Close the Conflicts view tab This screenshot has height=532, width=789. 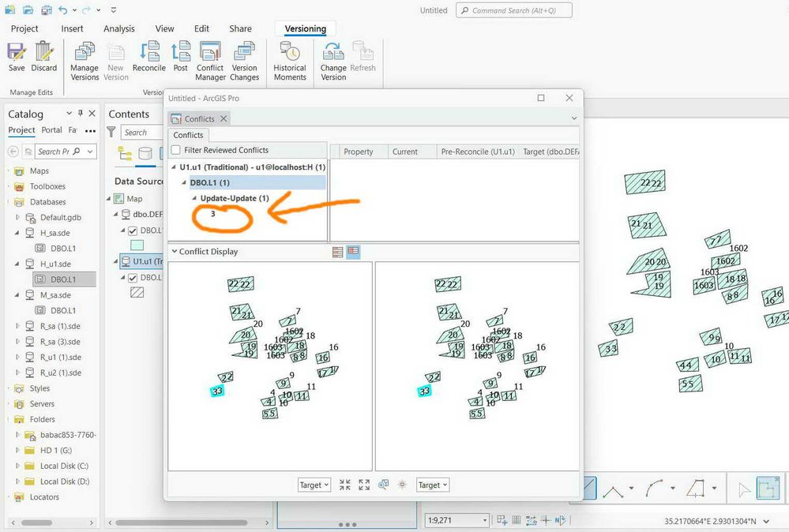pyautogui.click(x=224, y=118)
